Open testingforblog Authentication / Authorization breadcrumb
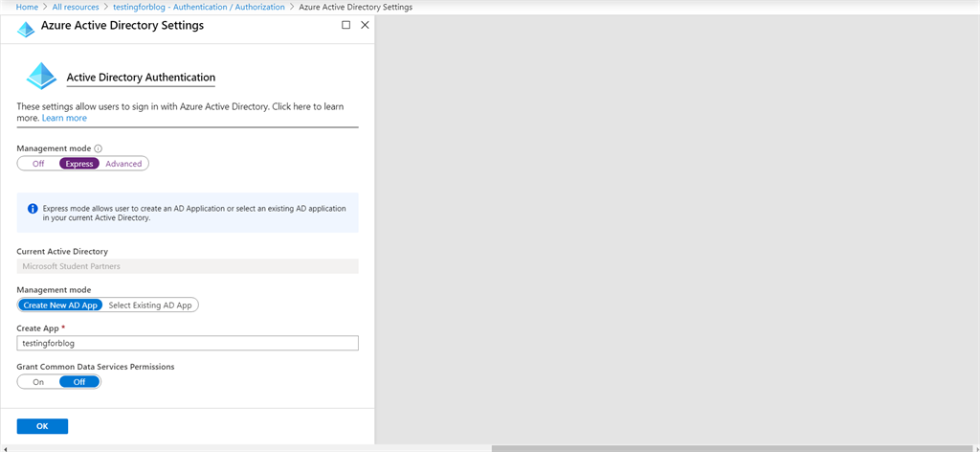The height and width of the screenshot is (452, 980). click(199, 7)
